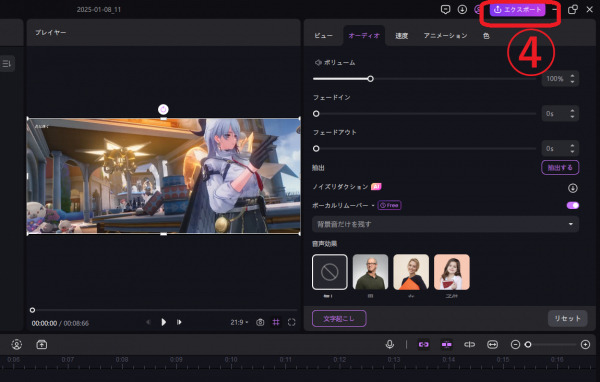
Task: Click the split-at-playhead icon in timeline toolbar
Action: [470, 344]
